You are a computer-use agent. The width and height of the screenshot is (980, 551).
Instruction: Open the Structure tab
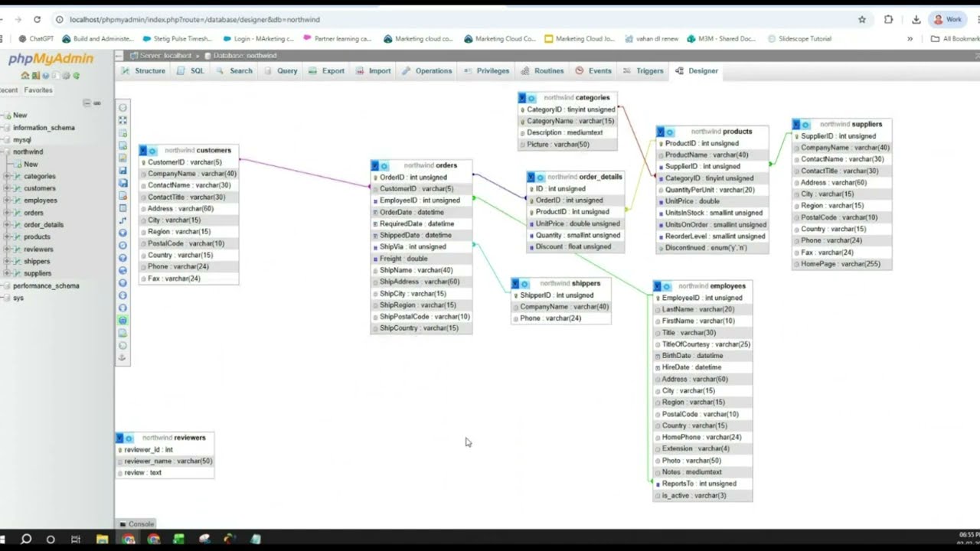click(x=144, y=70)
